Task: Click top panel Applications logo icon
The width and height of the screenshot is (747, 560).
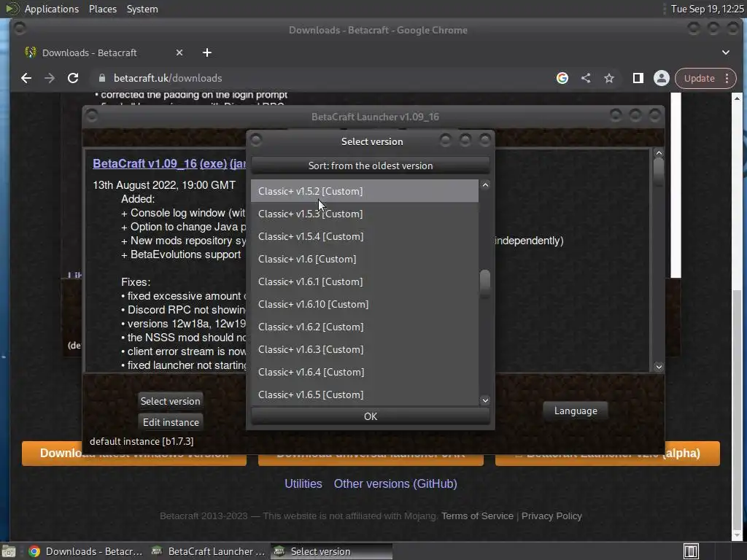Action: pyautogui.click(x=12, y=9)
